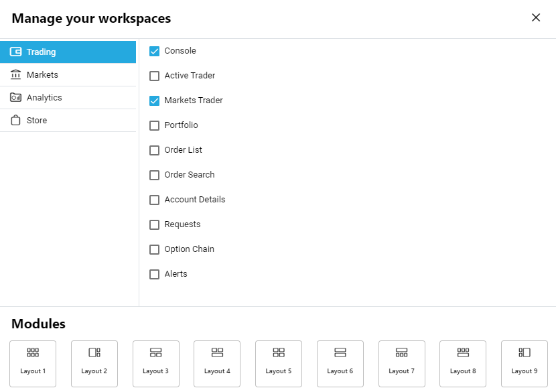Uncheck the Console checkbox
556x392 pixels.
[x=155, y=51]
